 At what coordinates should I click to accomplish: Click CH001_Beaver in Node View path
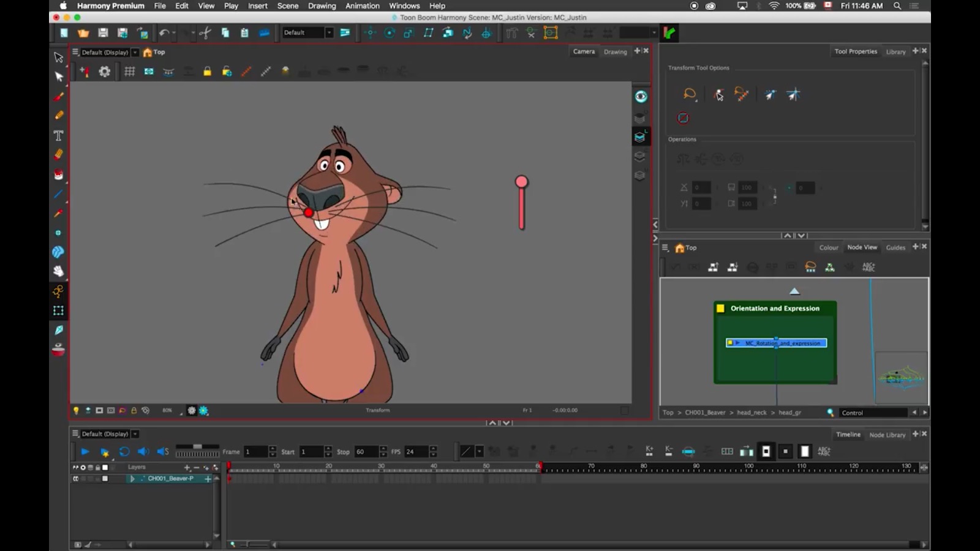click(705, 413)
